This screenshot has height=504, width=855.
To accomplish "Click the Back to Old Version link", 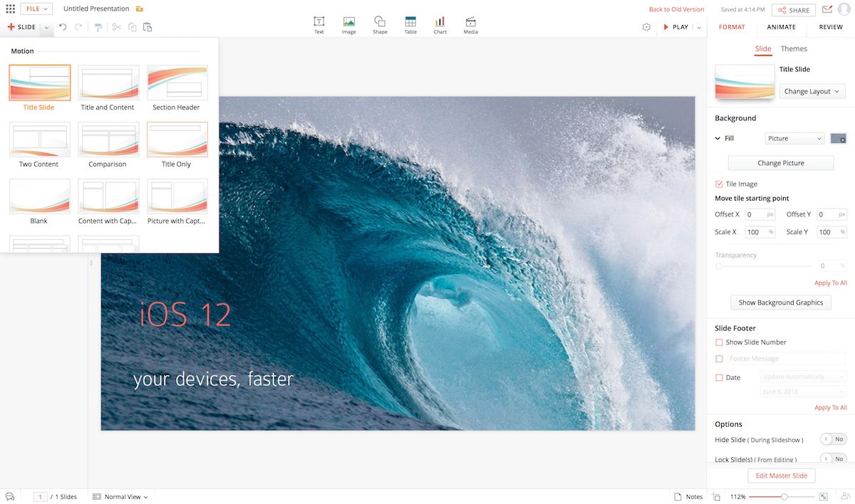I will [x=676, y=9].
